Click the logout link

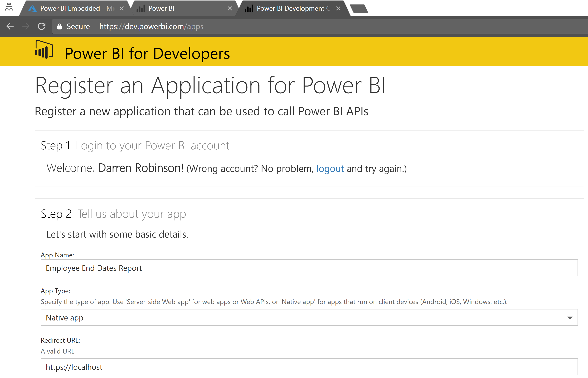tap(330, 169)
